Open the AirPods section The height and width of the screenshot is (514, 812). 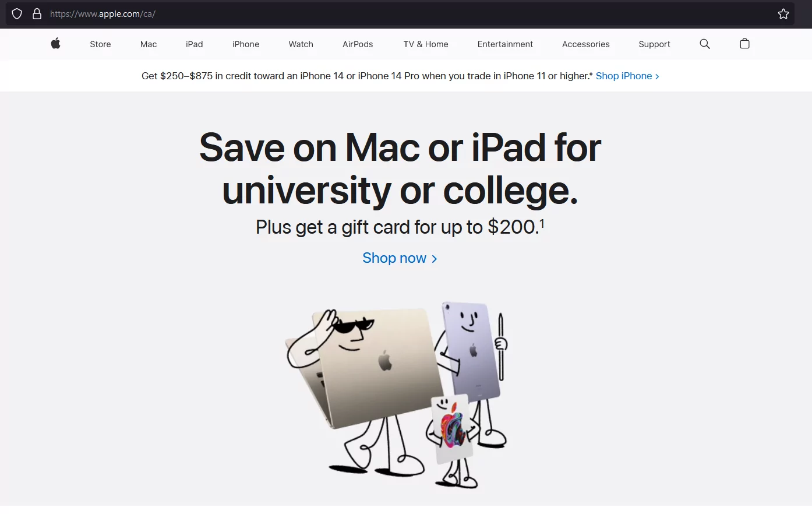(358, 44)
